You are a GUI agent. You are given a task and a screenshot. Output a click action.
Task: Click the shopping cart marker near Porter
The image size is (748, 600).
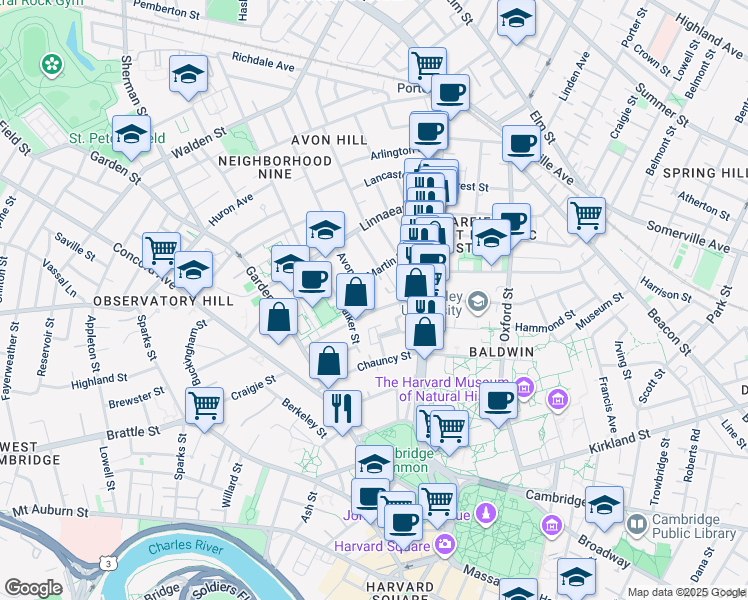pos(428,65)
